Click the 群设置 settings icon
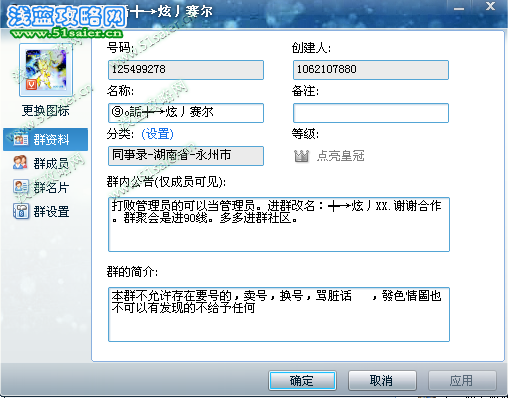This screenshot has height=398, width=508. coord(21,211)
